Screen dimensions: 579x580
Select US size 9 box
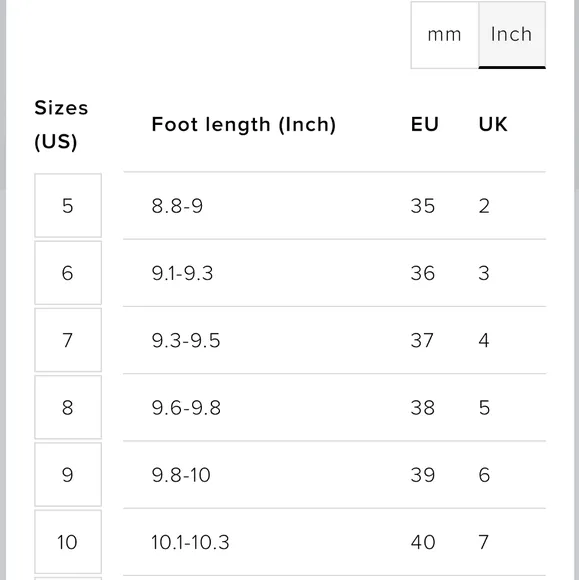pos(68,475)
